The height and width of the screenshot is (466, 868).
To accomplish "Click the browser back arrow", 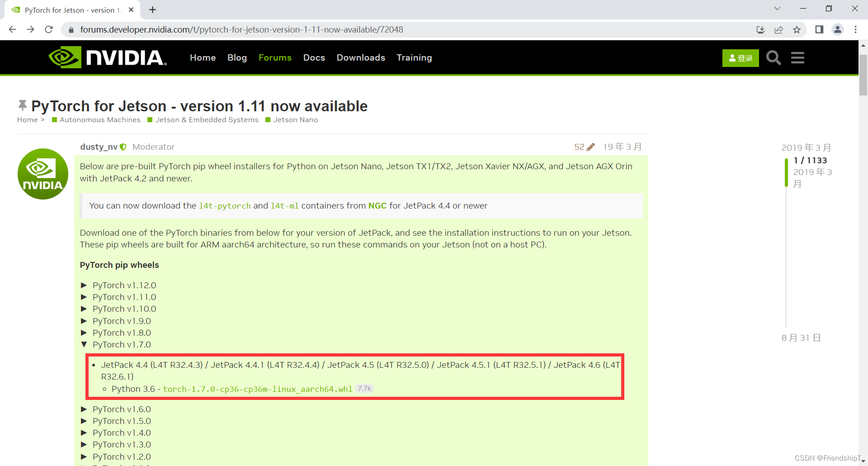I will point(12,29).
